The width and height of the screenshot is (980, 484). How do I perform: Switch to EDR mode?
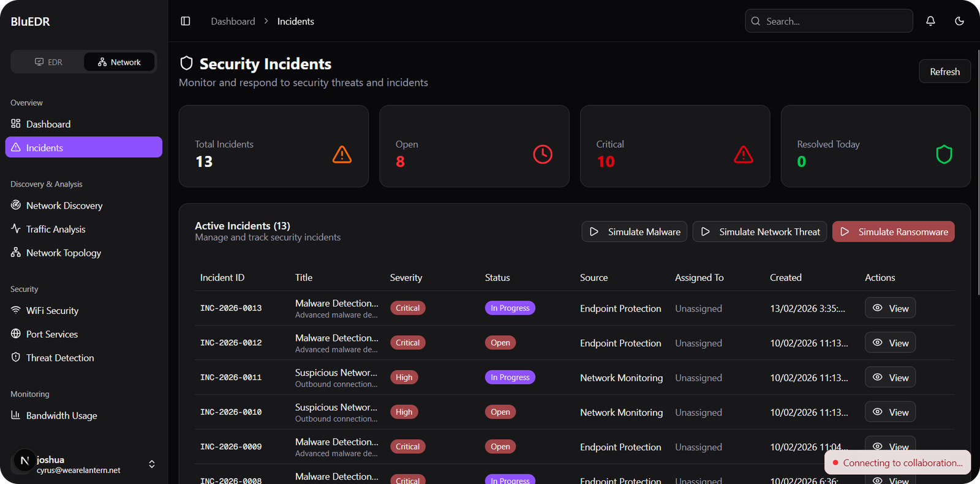[48, 62]
